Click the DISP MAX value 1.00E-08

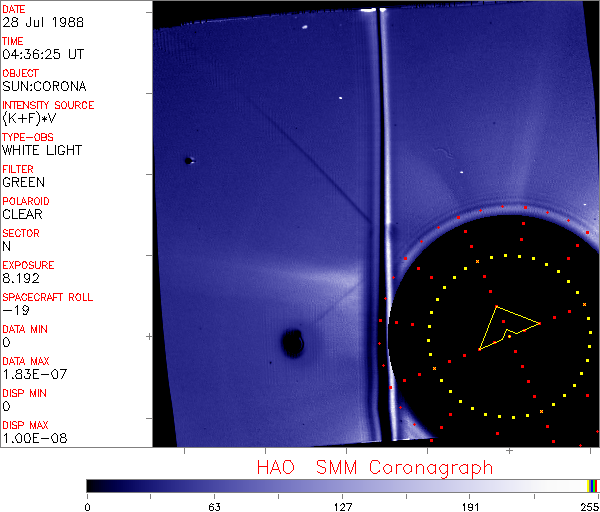coord(31,438)
